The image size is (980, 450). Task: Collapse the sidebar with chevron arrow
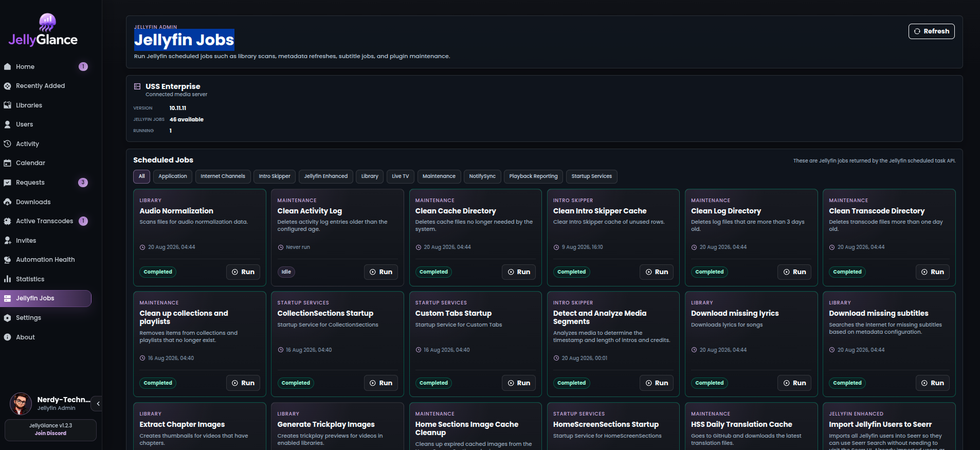pyautogui.click(x=98, y=404)
